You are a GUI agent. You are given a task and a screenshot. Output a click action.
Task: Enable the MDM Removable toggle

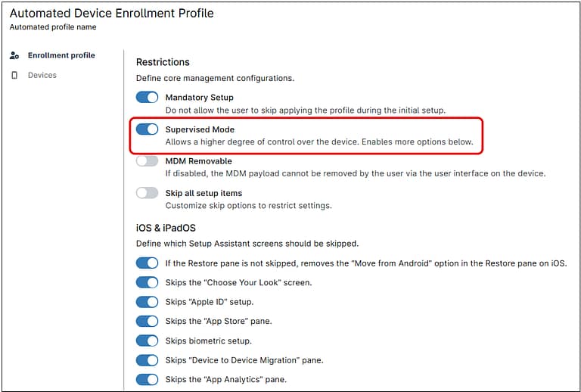click(x=147, y=161)
